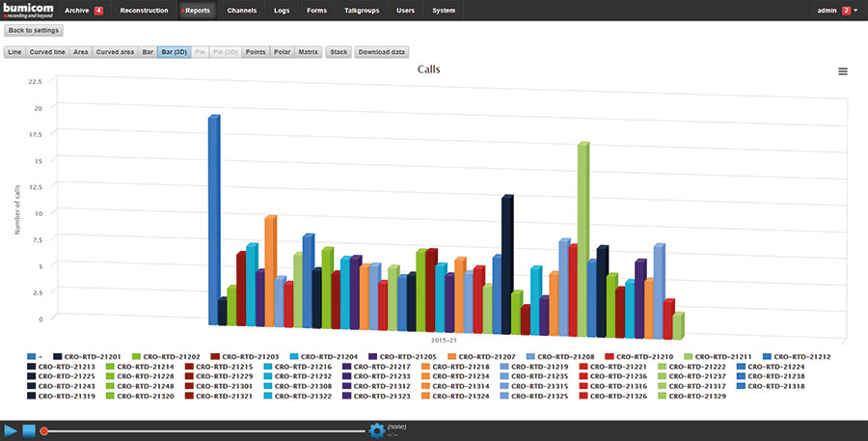
Task: Click the playback position slider handle
Action: pos(43,430)
